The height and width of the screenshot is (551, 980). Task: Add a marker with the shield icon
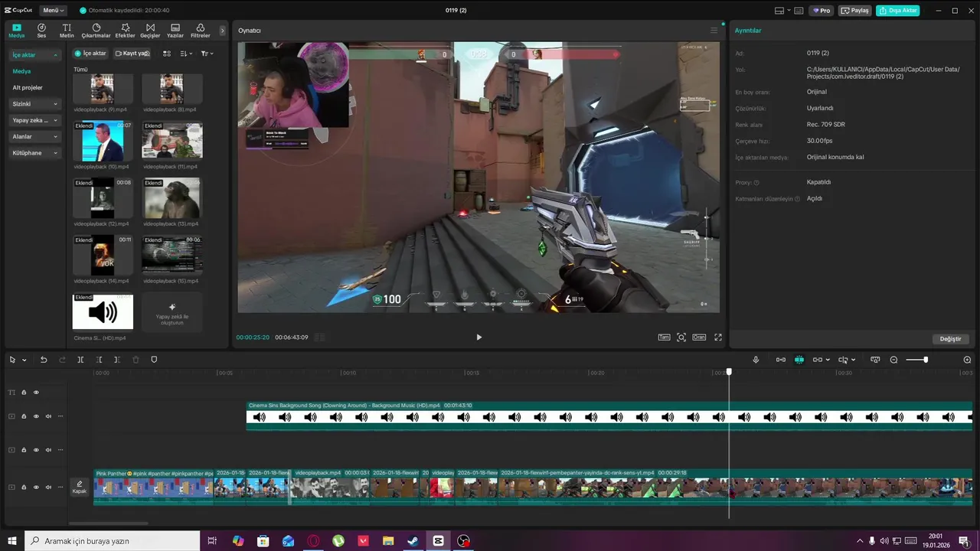click(x=154, y=360)
